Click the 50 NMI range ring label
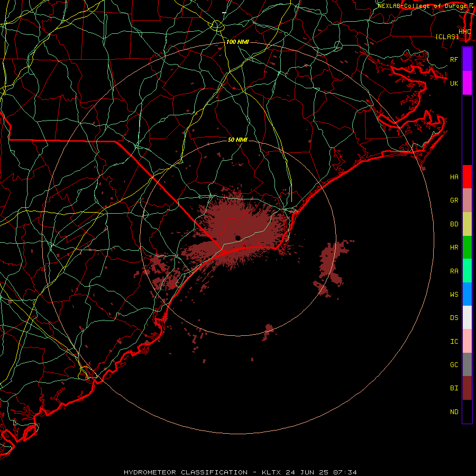Viewport: 476px width, 476px height. click(x=237, y=140)
